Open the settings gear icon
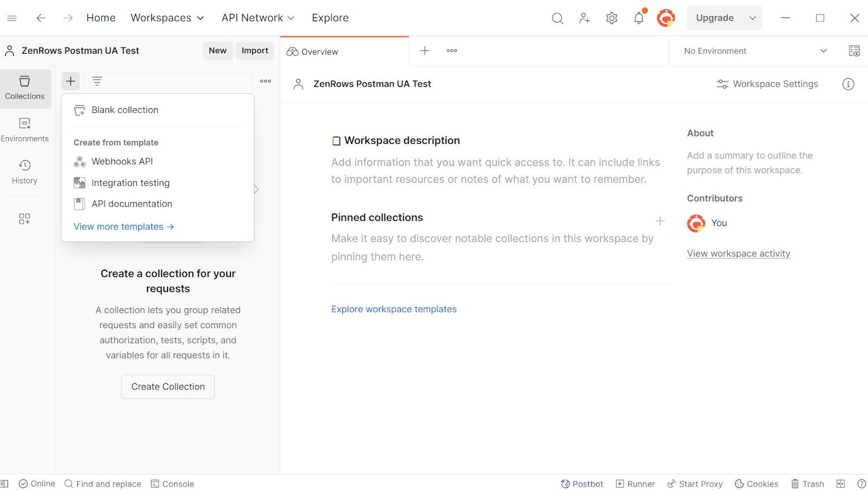This screenshot has height=491, width=868. [x=611, y=18]
